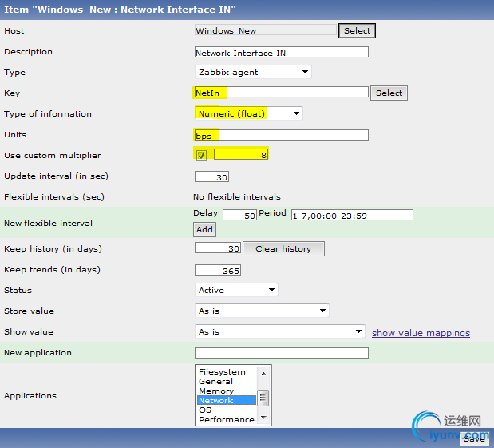Select Network in Applications list
The image size is (494, 448).
coord(227,400)
